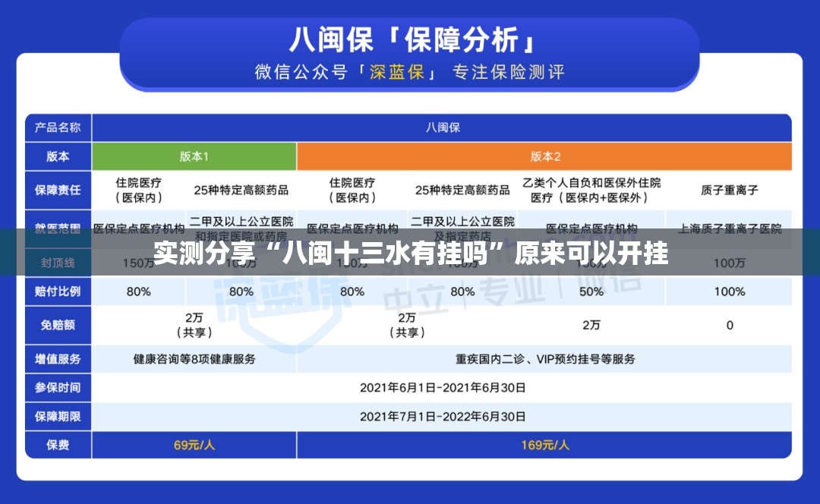
Task: Click 2万(共享) deductible under 版本2
Action: pos(407,325)
